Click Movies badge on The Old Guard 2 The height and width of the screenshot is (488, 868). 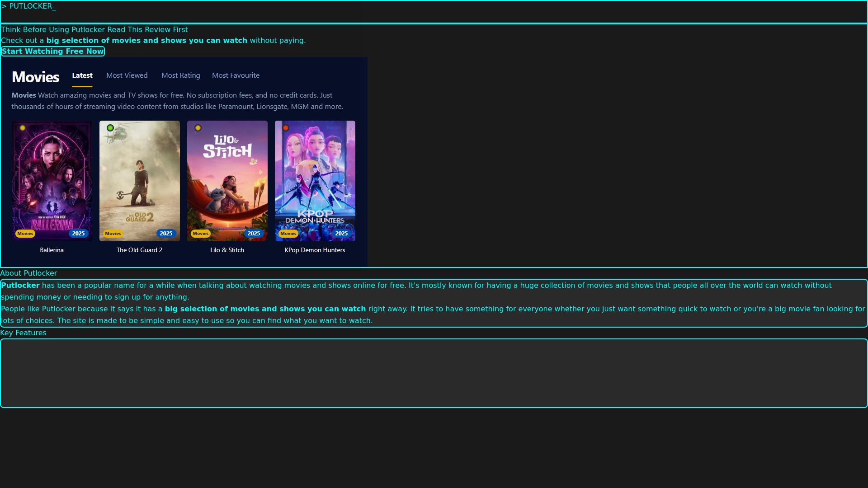tap(113, 234)
